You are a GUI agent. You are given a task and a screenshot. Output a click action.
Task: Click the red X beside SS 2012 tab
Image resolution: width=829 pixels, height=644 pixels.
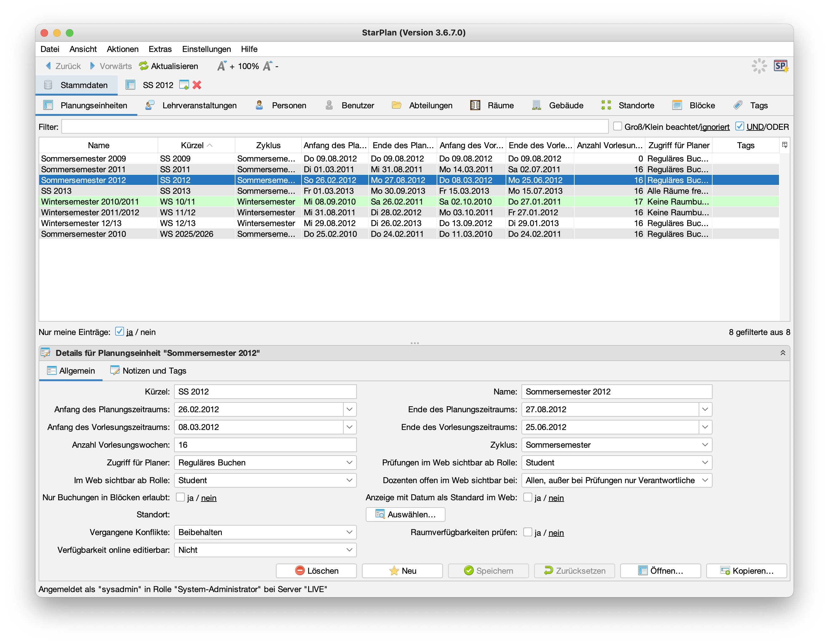(196, 85)
